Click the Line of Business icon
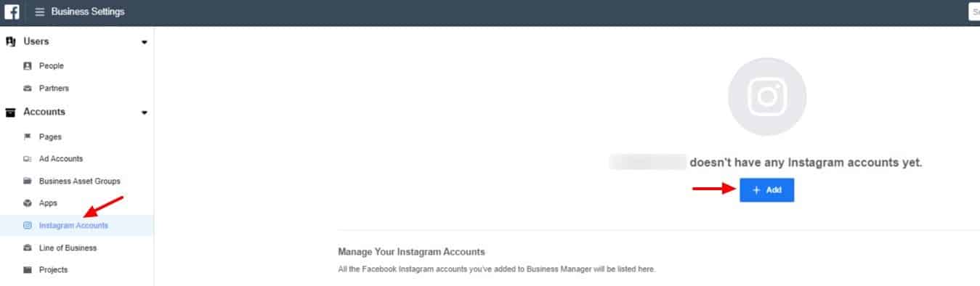 pyautogui.click(x=28, y=248)
